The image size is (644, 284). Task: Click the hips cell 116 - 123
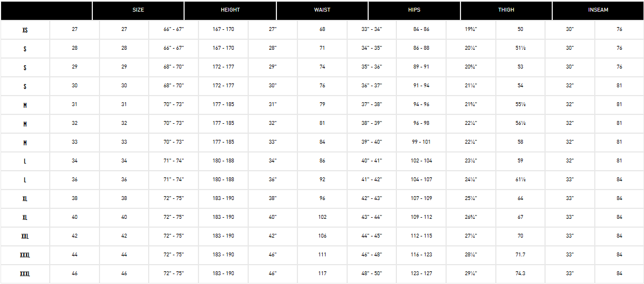(421, 255)
